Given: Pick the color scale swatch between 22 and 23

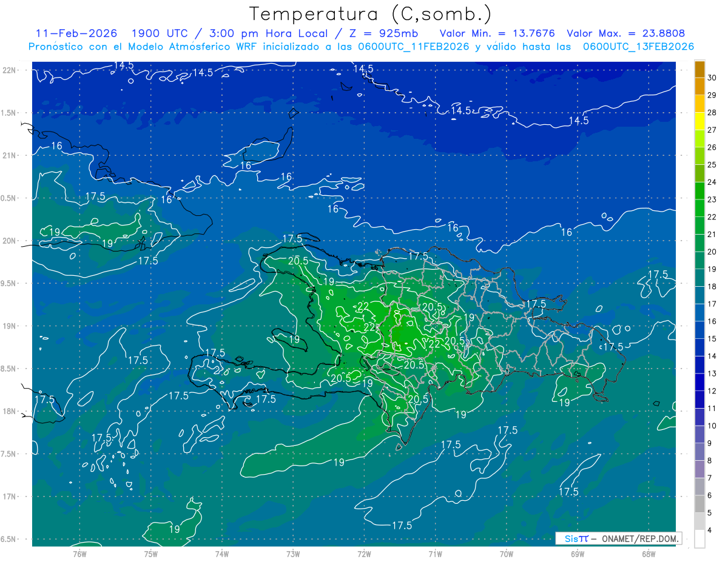Looking at the screenshot, I should coord(699,208).
